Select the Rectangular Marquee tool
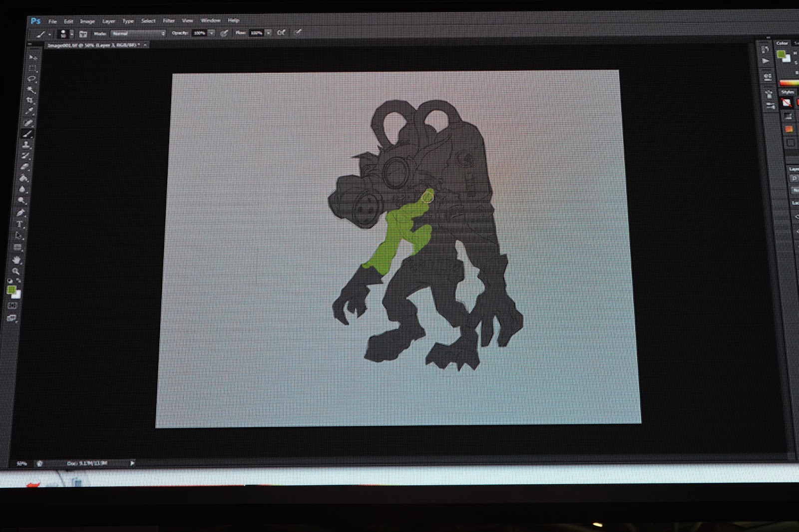Image resolution: width=799 pixels, height=532 pixels. pos(32,68)
